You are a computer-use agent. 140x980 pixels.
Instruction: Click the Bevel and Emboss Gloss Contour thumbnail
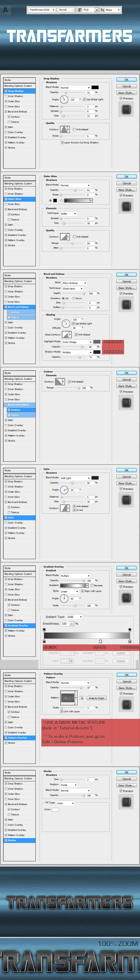(x=66, y=334)
